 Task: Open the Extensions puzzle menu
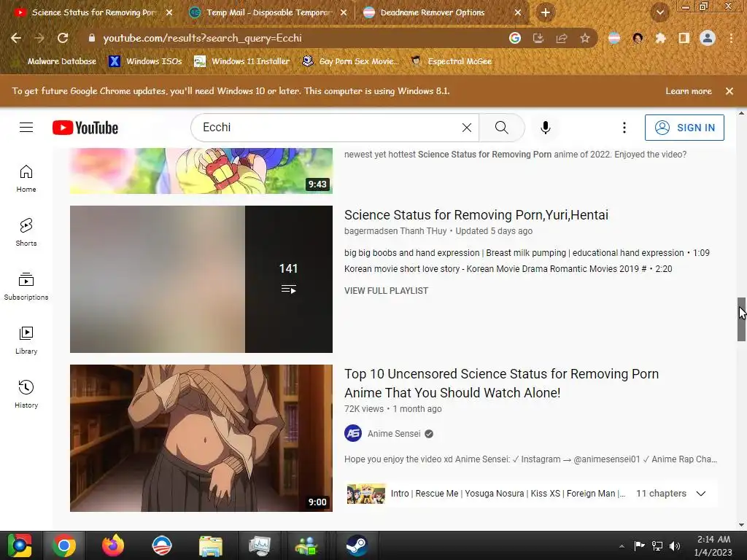click(660, 38)
